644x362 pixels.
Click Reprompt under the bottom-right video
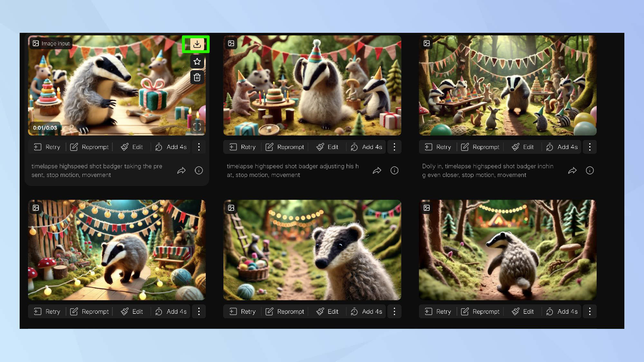[480, 311]
